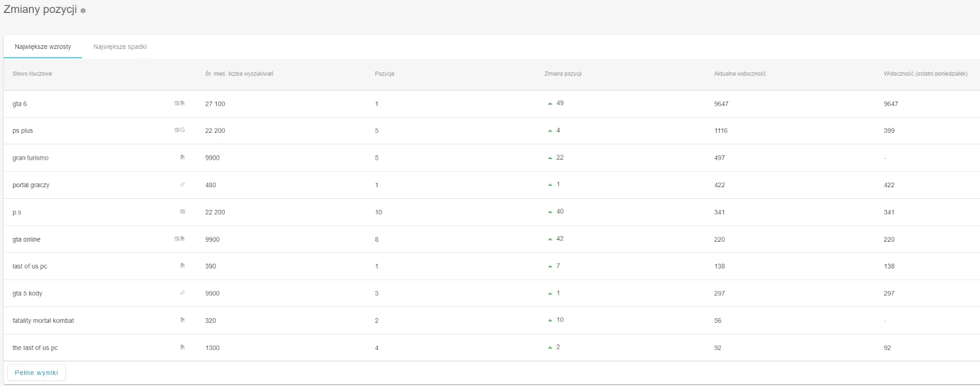980x386 pixels.
Task: Click the image icon in the last of us pc row
Action: click(183, 347)
